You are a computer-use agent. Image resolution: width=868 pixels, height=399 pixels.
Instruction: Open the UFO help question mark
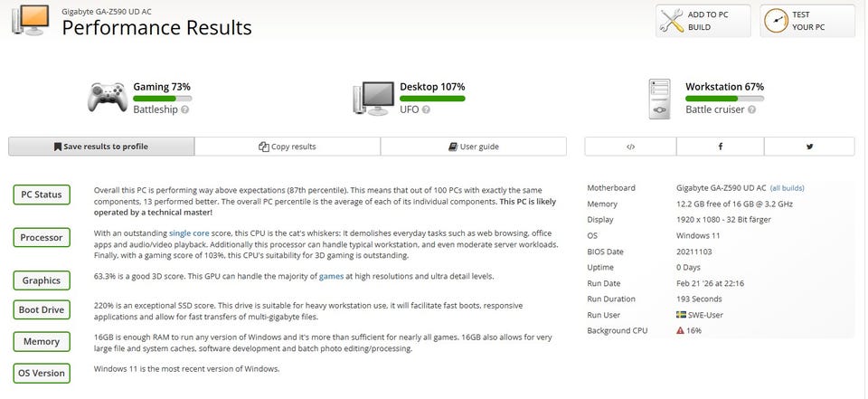426,109
